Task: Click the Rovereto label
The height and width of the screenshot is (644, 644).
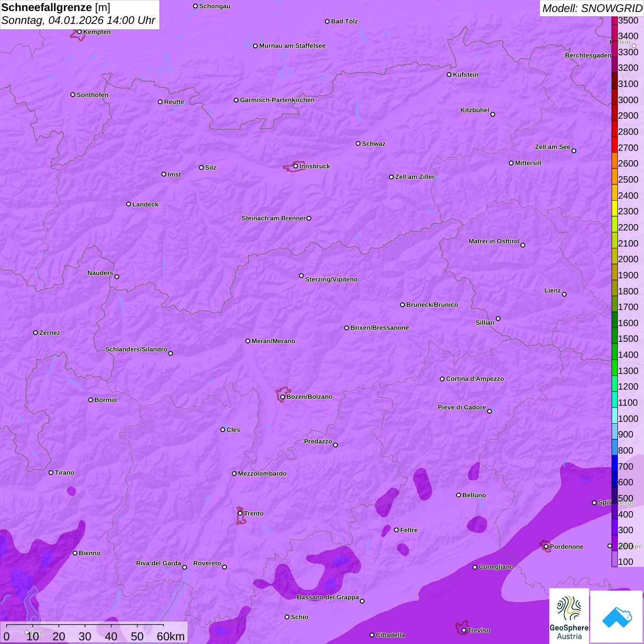Action: (x=207, y=563)
